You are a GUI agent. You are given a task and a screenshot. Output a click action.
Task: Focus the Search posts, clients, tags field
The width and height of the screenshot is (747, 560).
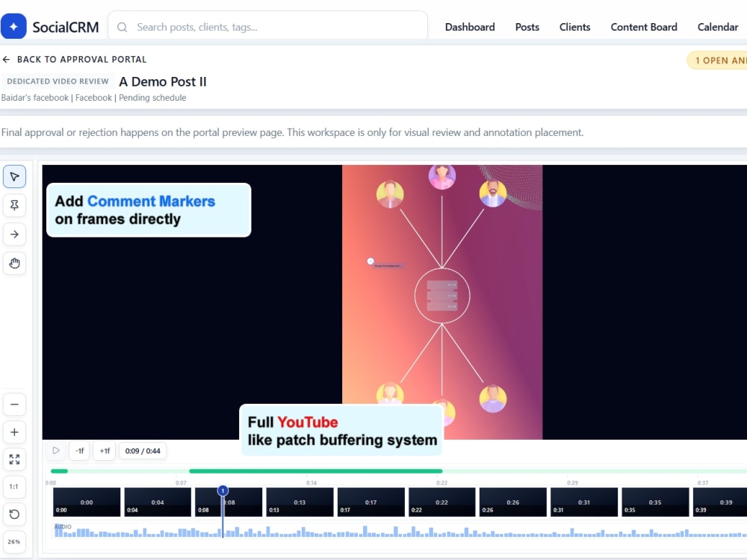(267, 27)
